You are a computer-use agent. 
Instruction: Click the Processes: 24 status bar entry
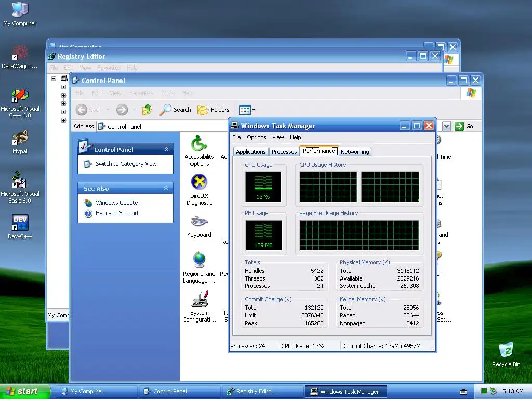(x=247, y=346)
